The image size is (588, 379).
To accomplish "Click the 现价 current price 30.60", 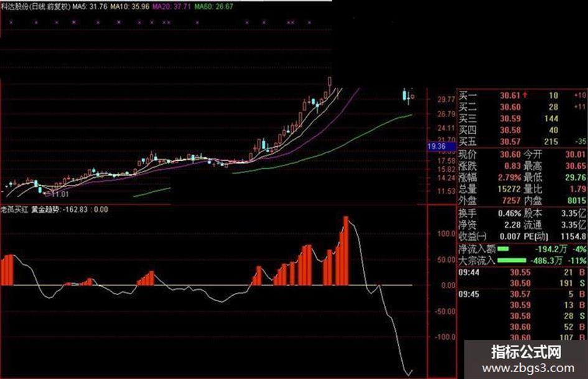I will click(x=510, y=154).
